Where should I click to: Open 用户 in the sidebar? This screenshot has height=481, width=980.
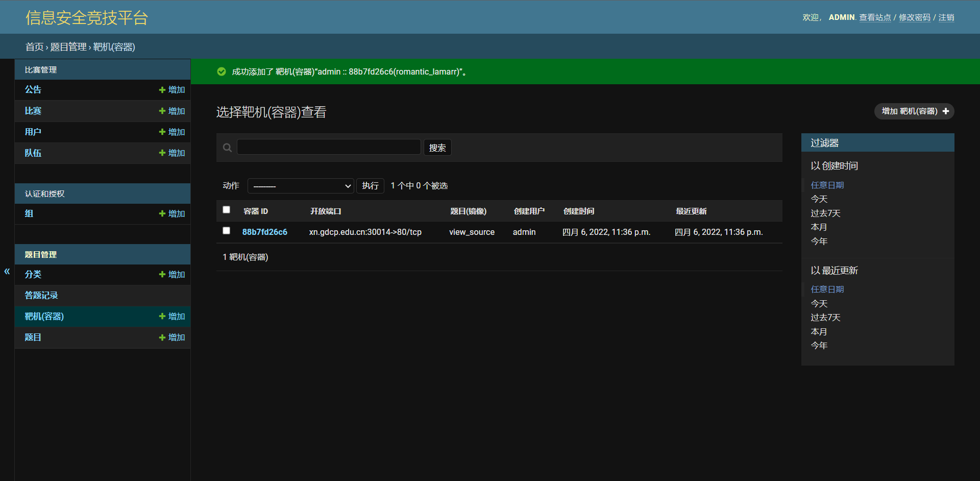pos(33,132)
